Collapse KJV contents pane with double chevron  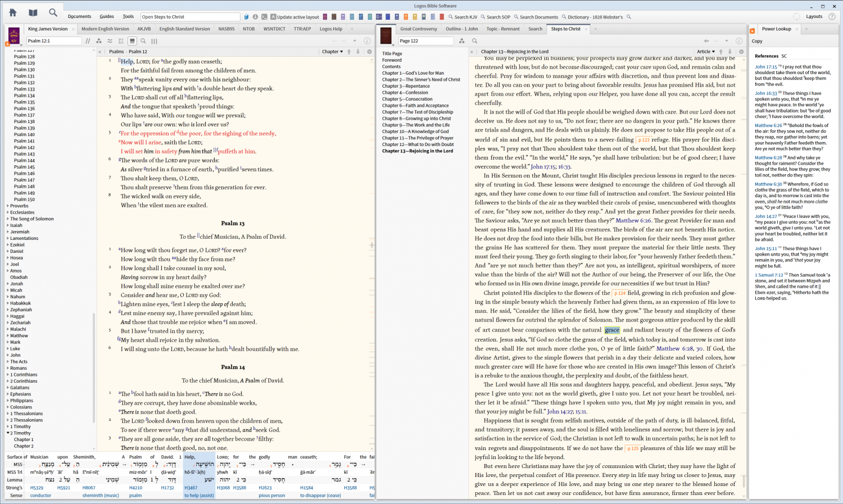(x=101, y=52)
